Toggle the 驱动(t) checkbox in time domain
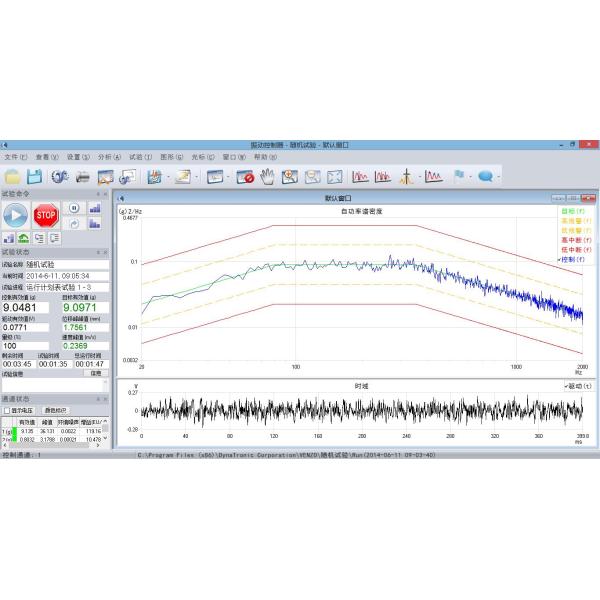This screenshot has height=600, width=600. pos(566,385)
